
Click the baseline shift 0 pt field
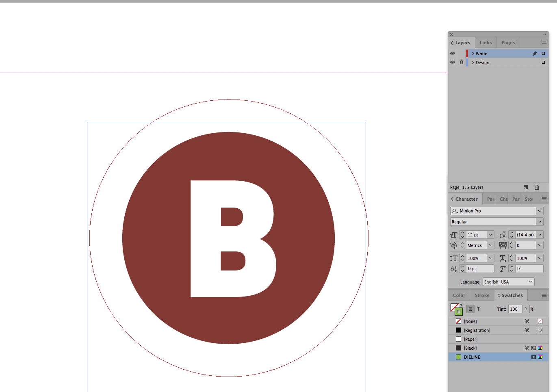click(480, 269)
